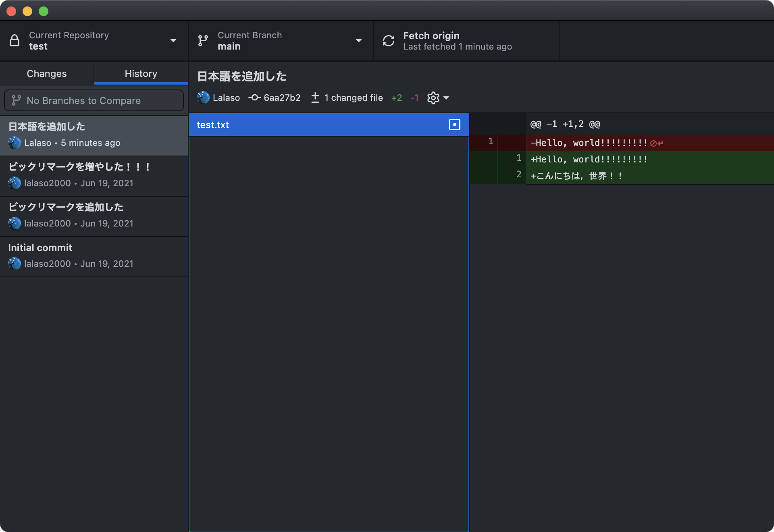Select the History tab
Screen dimensions: 774x532
(x=141, y=74)
